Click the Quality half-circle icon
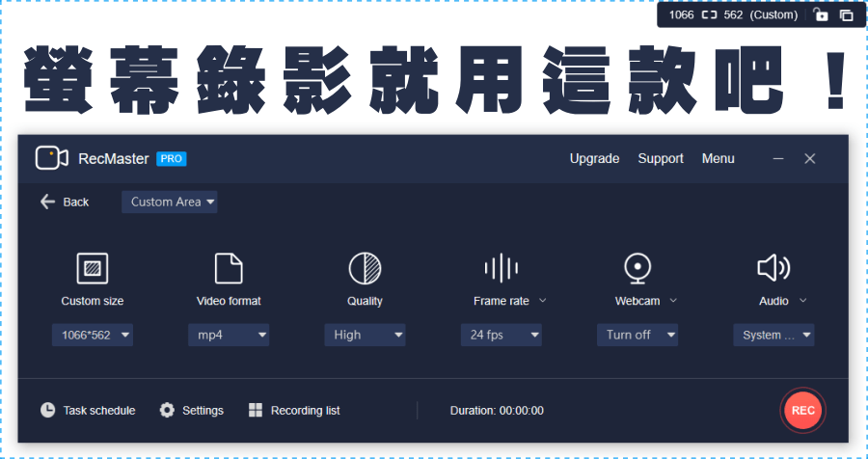The width and height of the screenshot is (868, 459). (x=365, y=268)
